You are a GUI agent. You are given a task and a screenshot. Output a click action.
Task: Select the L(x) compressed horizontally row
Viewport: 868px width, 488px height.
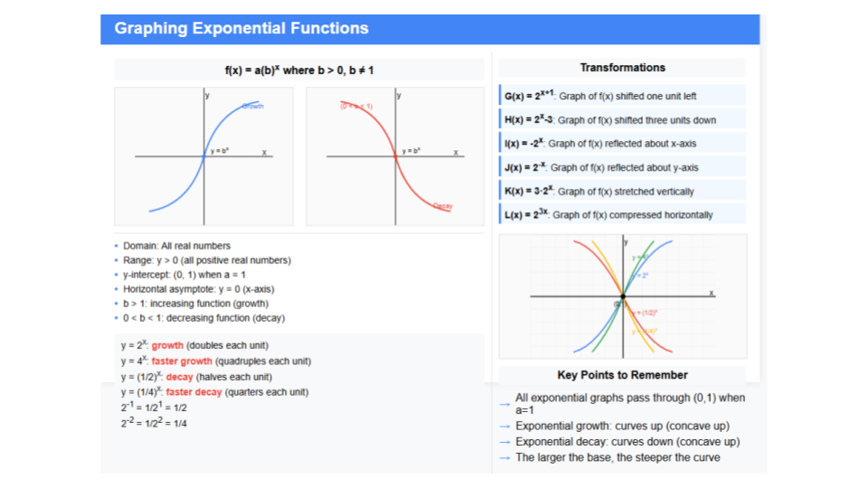(622, 214)
